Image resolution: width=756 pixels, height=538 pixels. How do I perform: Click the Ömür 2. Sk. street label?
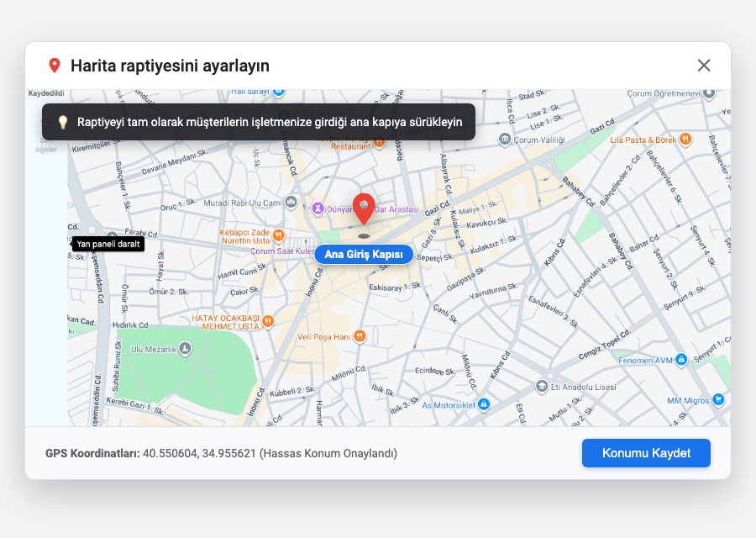click(x=169, y=292)
